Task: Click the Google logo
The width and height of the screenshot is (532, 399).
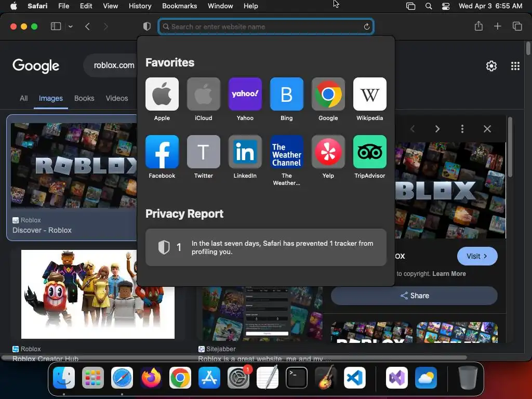Action: click(x=36, y=66)
